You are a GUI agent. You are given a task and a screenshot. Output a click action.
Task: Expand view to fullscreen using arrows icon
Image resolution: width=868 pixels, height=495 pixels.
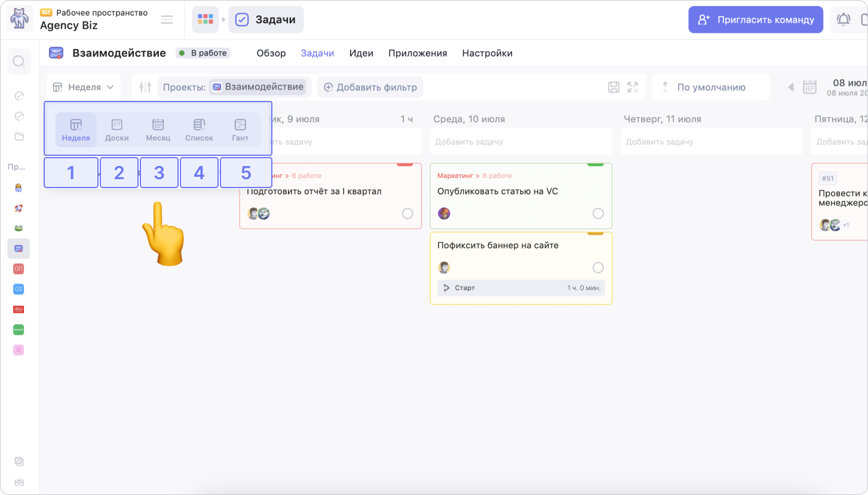pos(633,87)
